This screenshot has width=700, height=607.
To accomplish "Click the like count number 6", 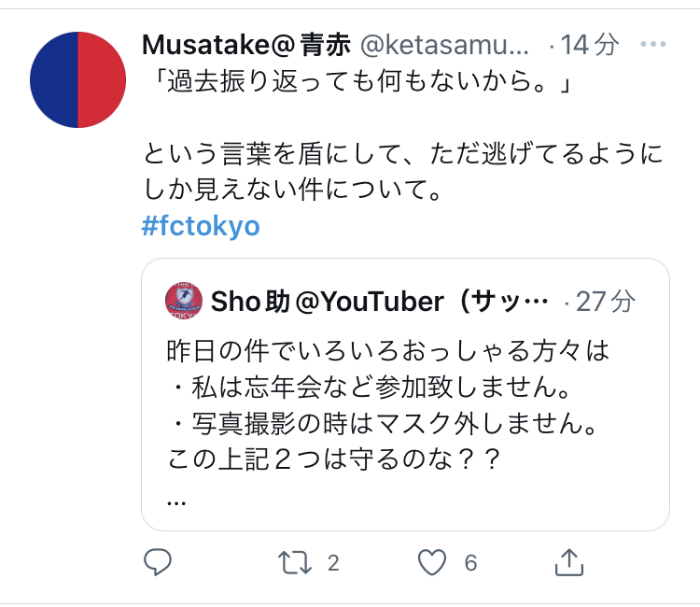I will coord(470,563).
